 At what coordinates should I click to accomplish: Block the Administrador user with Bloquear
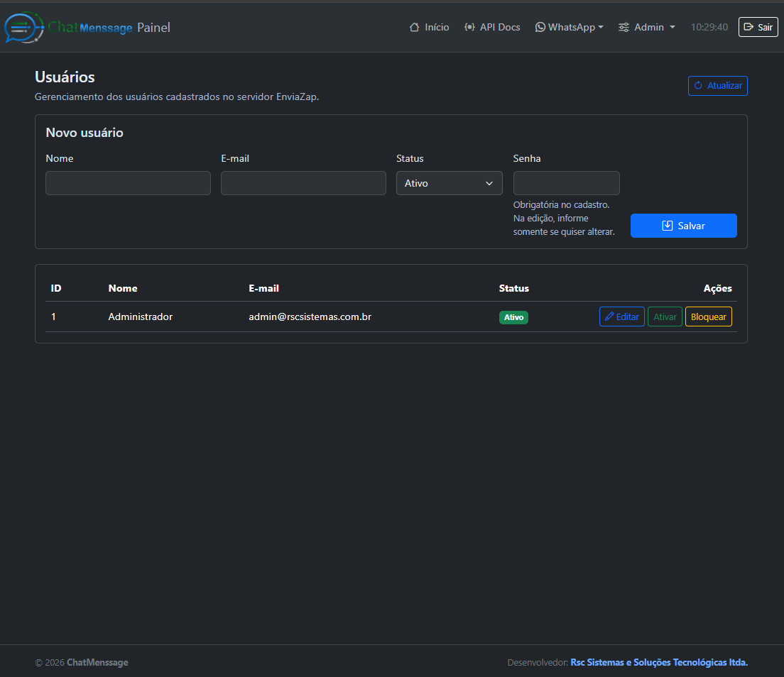click(x=708, y=317)
